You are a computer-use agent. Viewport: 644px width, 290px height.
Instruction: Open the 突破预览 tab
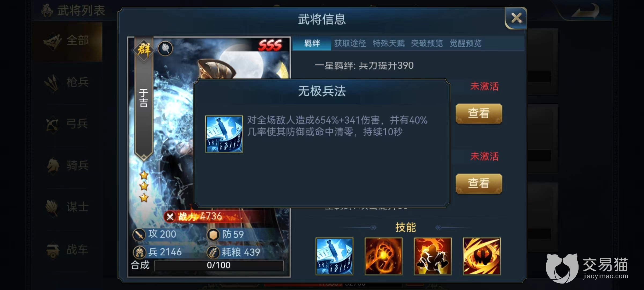point(427,43)
